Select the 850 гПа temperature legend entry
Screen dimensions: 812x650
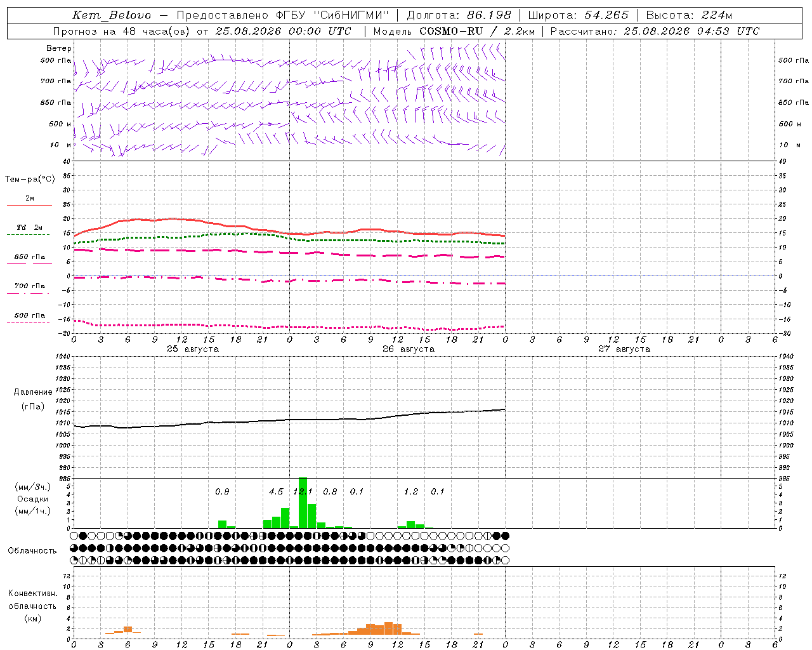[29, 257]
